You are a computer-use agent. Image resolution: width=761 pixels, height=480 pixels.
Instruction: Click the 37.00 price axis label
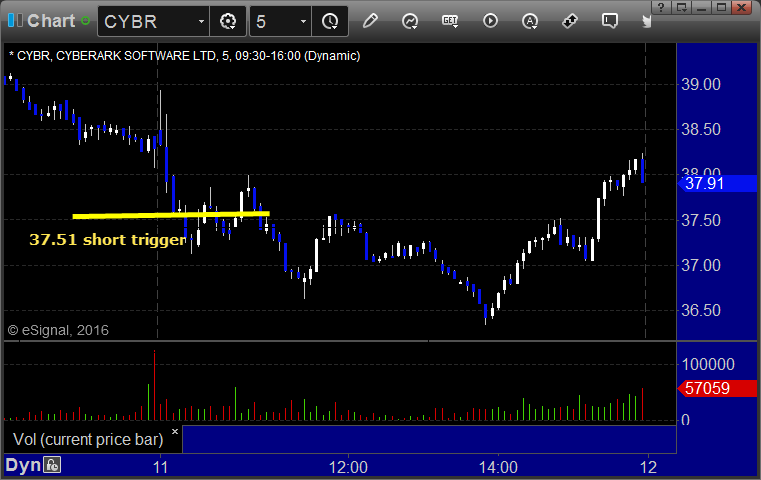701,265
